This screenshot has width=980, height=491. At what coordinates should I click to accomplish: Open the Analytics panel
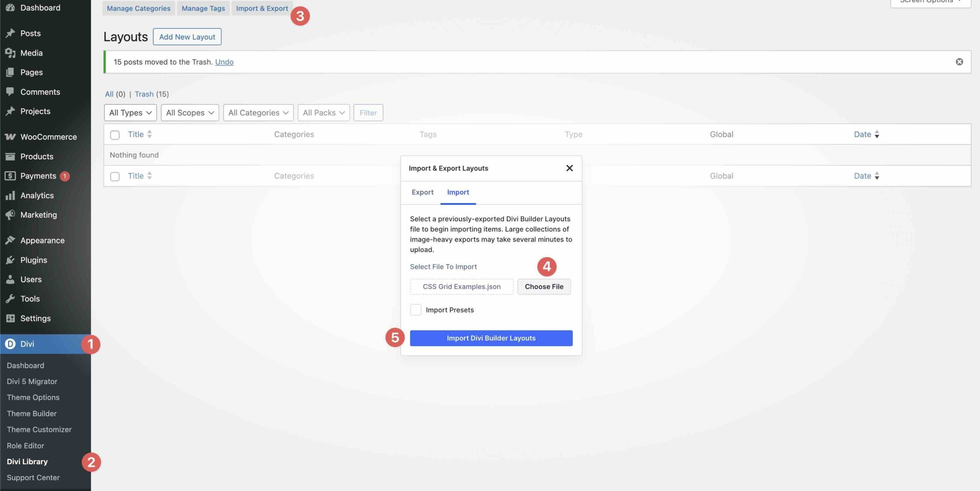click(10, 195)
